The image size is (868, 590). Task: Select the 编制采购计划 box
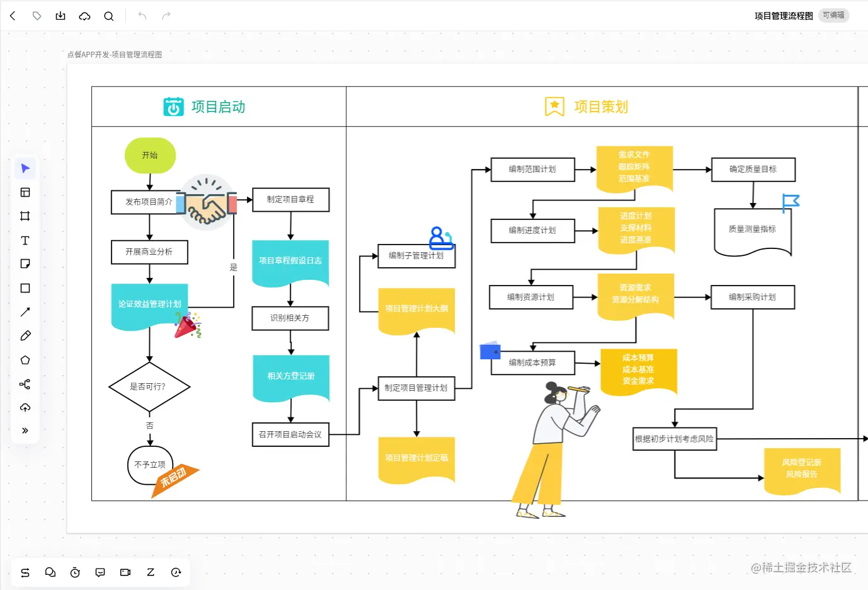pyautogui.click(x=753, y=297)
